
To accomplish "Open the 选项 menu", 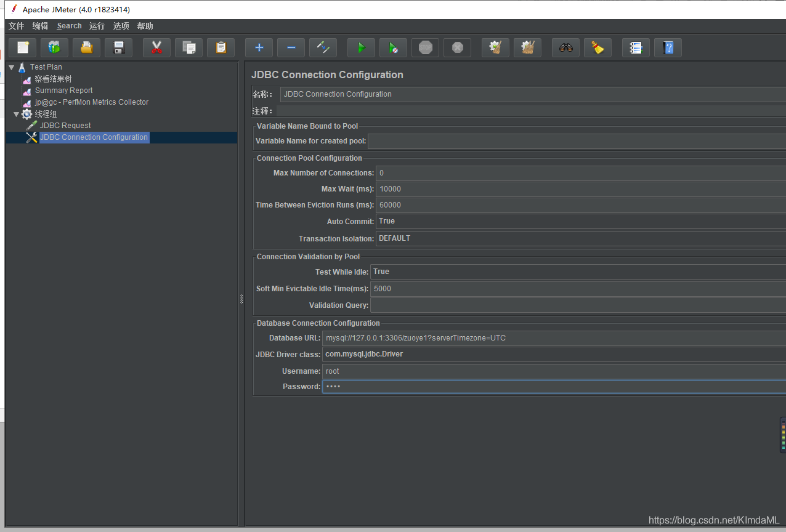I will (x=121, y=26).
